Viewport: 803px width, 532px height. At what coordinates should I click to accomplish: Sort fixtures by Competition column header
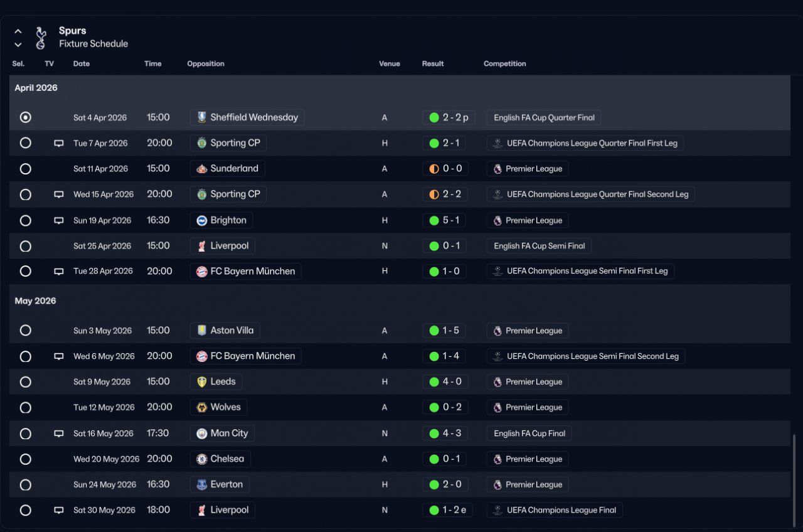(504, 64)
